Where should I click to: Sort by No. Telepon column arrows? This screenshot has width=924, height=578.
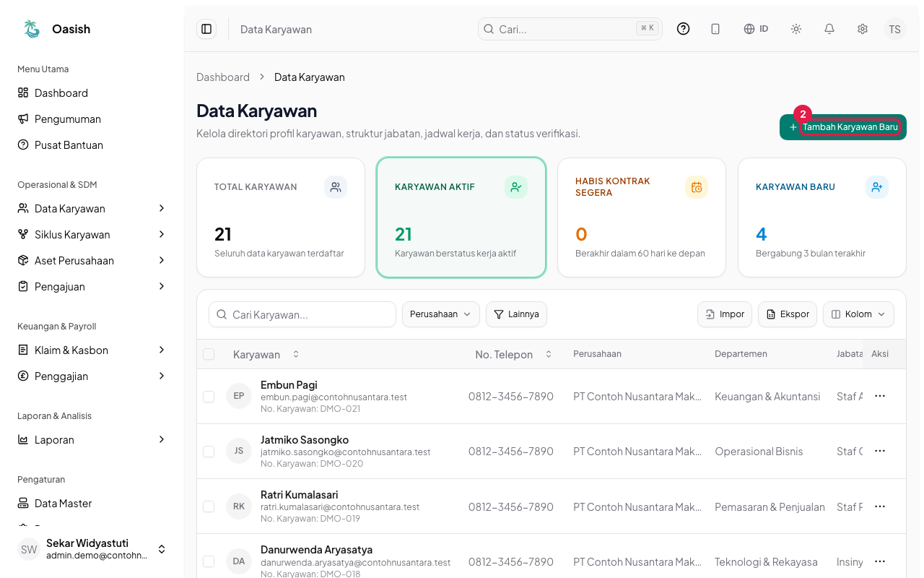(x=549, y=354)
